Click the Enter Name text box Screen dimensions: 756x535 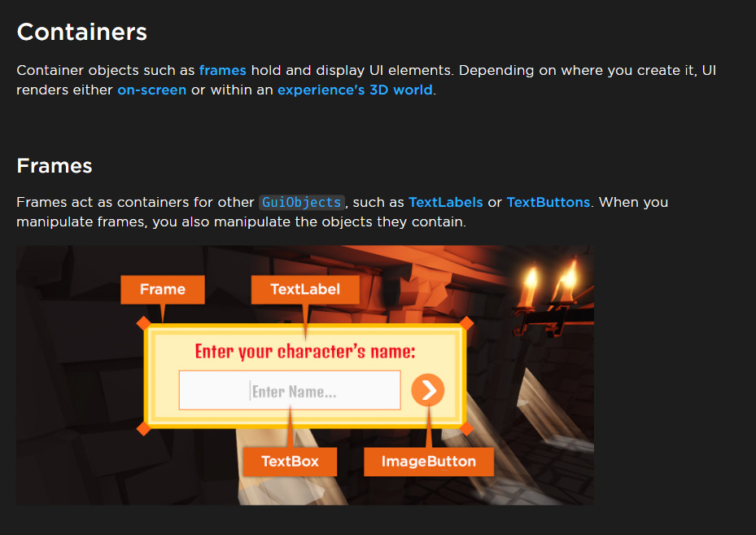tap(290, 390)
